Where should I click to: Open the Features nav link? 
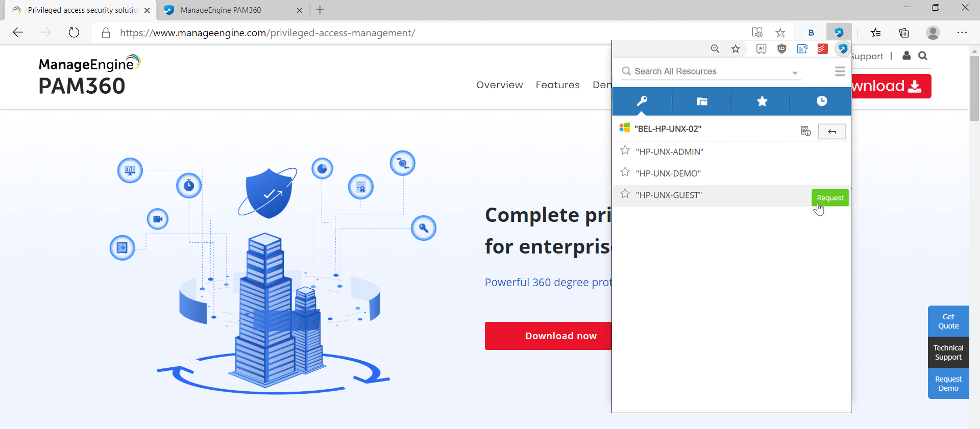coord(557,85)
